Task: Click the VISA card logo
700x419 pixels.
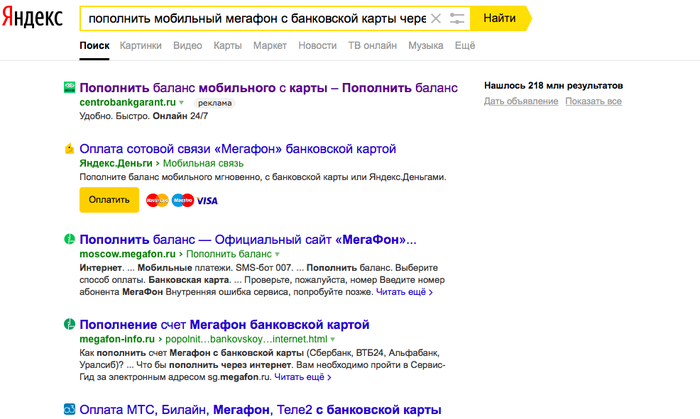Action: tap(207, 200)
